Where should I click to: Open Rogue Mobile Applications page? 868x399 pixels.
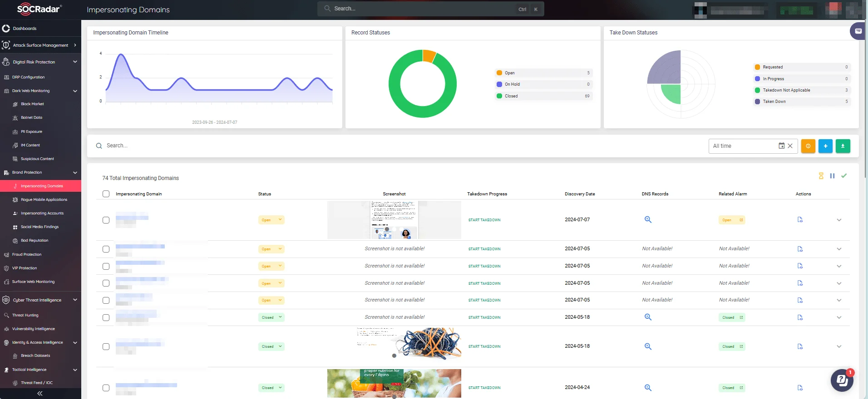(44, 199)
